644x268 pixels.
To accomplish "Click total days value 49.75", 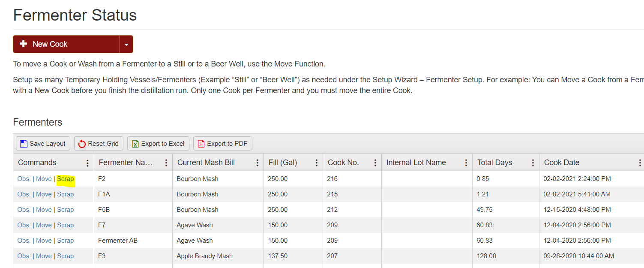I will click(485, 210).
